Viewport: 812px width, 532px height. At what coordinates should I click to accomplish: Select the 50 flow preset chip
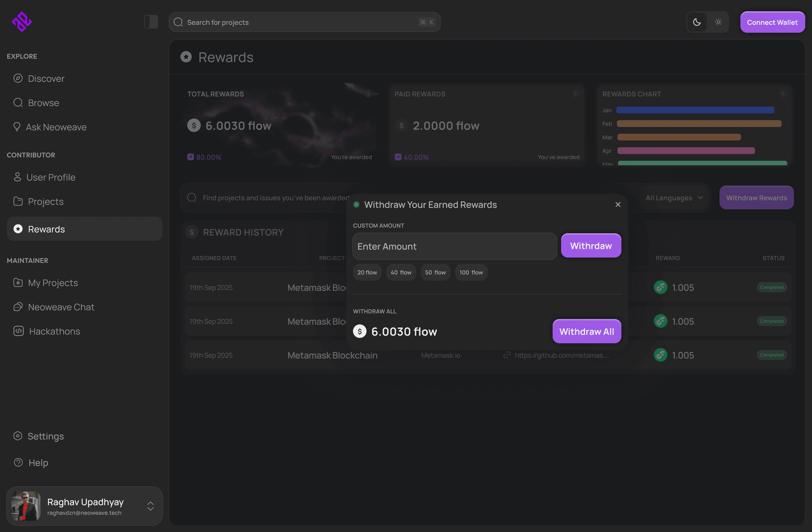[x=435, y=272]
